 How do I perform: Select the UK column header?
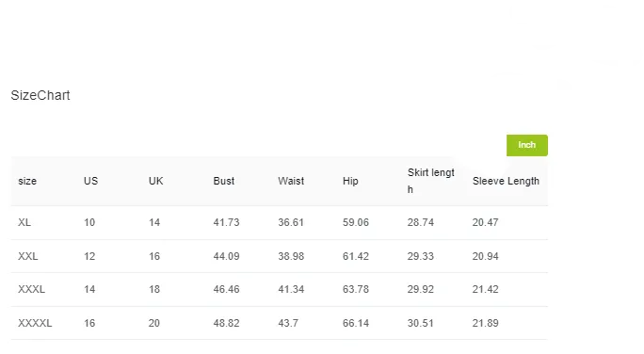155,181
